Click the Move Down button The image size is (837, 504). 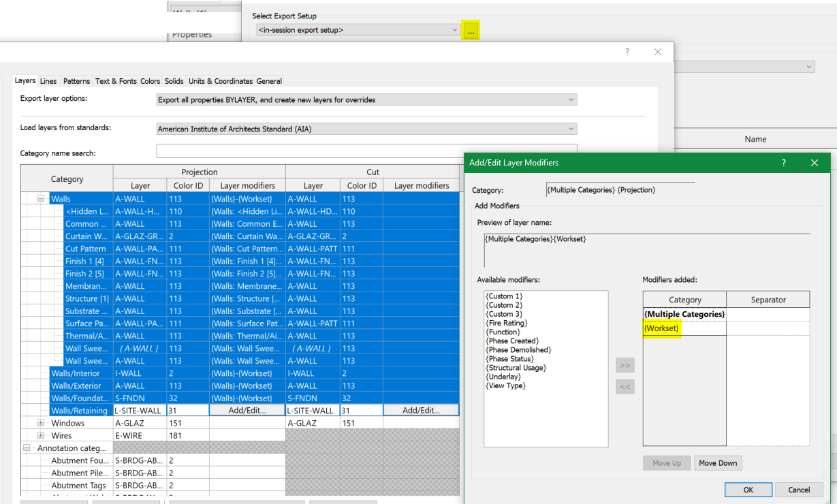[x=718, y=463]
